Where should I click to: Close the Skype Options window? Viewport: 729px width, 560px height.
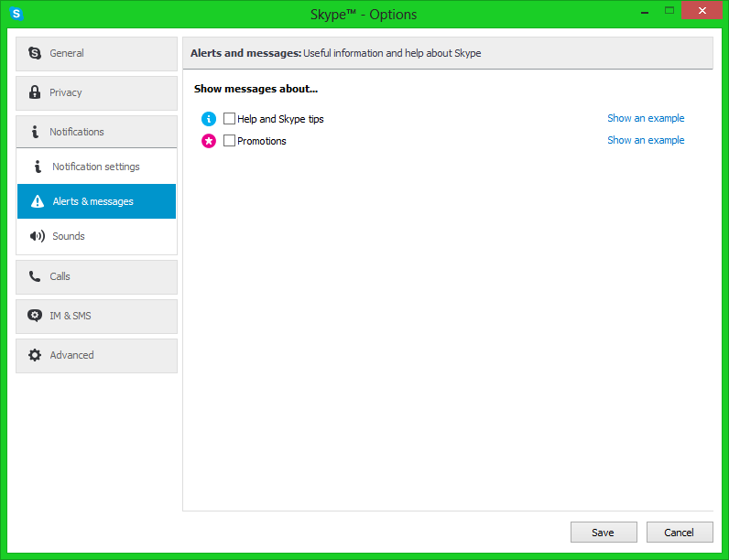tap(702, 10)
